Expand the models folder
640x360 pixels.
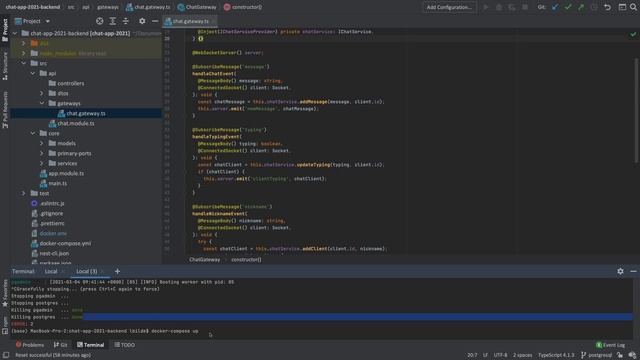42,143
